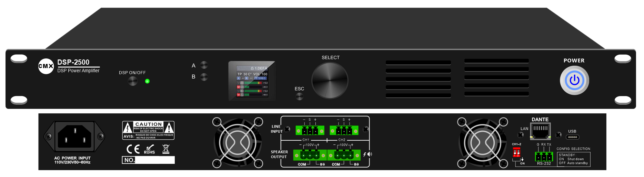Toggle the grey mute M for input A
This screenshot has height=177, width=644.
239,83
